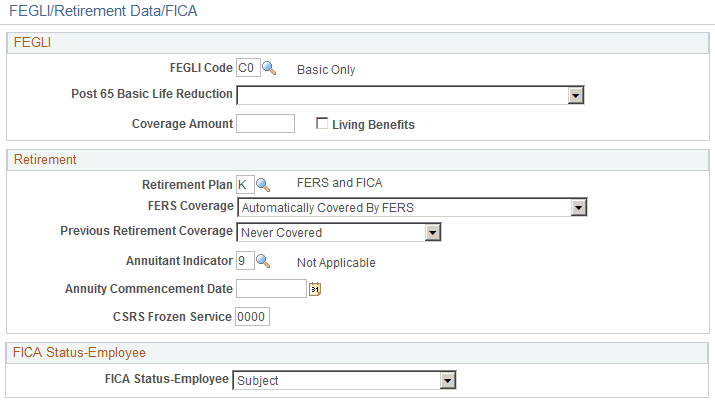Open the FEGLI Code lookup magnifier
The image size is (715, 405).
click(x=268, y=69)
